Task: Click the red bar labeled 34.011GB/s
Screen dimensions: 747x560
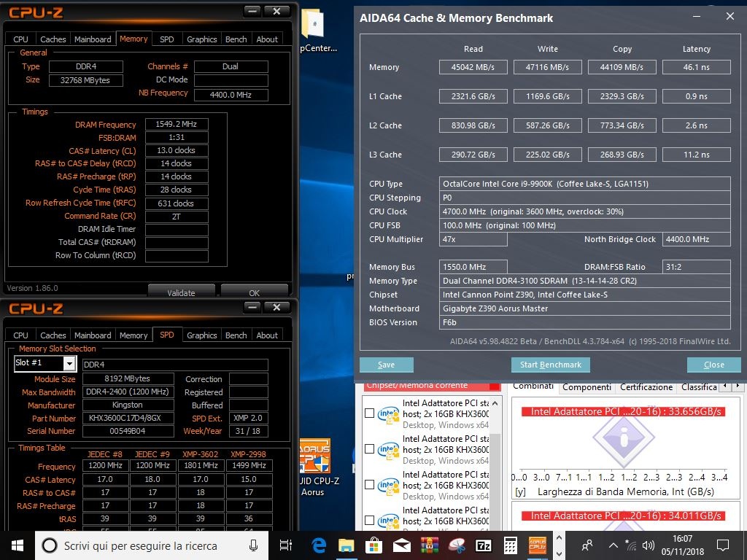Action: pyautogui.click(x=623, y=516)
